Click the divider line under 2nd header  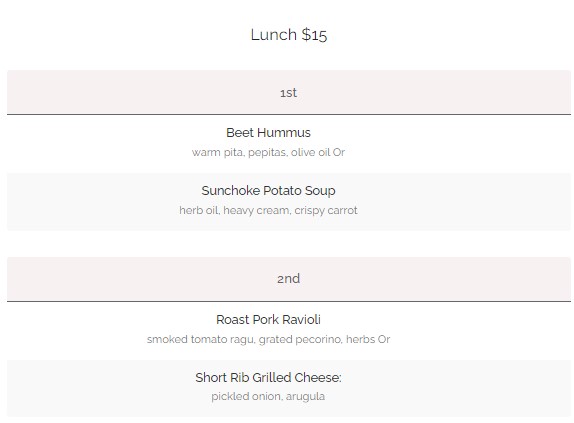click(289, 302)
